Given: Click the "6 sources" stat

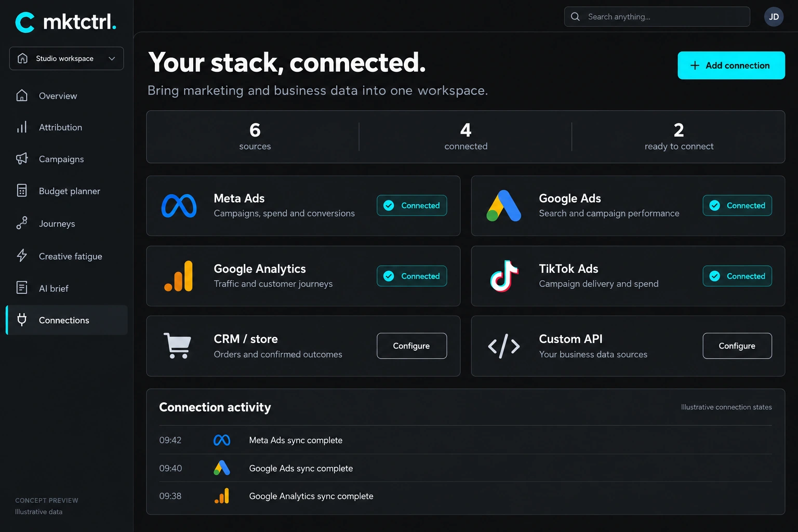Looking at the screenshot, I should pos(255,136).
